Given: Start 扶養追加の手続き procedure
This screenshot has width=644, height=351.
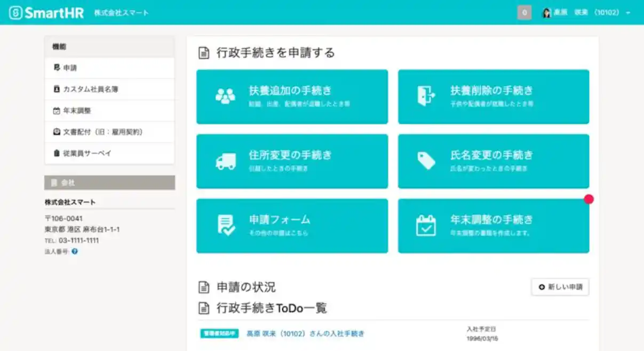Looking at the screenshot, I should [292, 96].
